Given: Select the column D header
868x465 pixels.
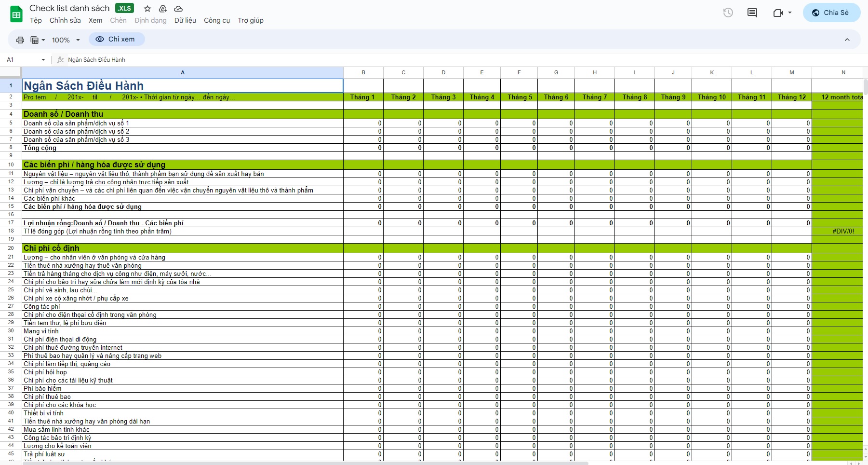Looking at the screenshot, I should 443,72.
